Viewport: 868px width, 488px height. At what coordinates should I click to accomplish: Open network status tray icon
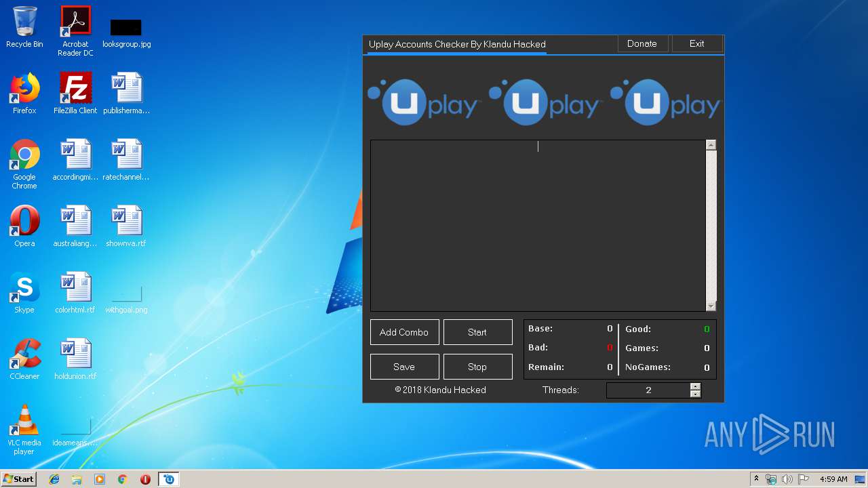click(771, 479)
